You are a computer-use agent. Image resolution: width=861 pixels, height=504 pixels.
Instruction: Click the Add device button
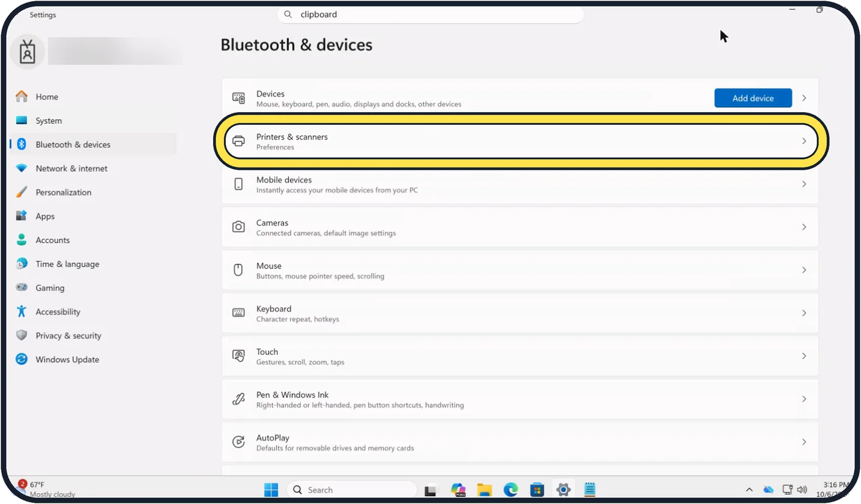click(753, 98)
